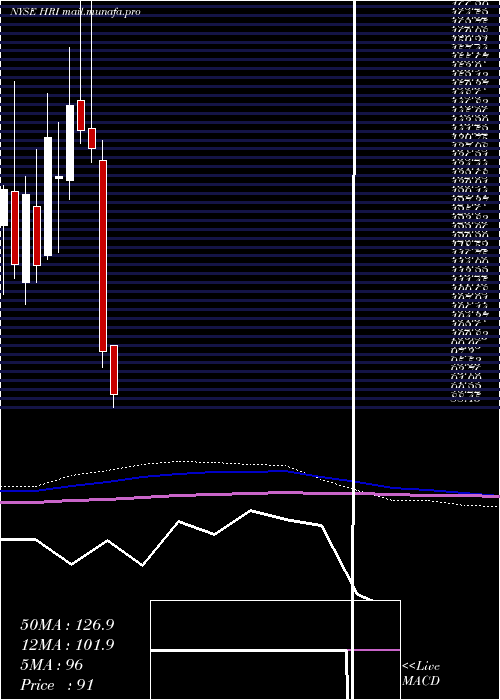Select the last, lowest red candlestick

click(114, 370)
